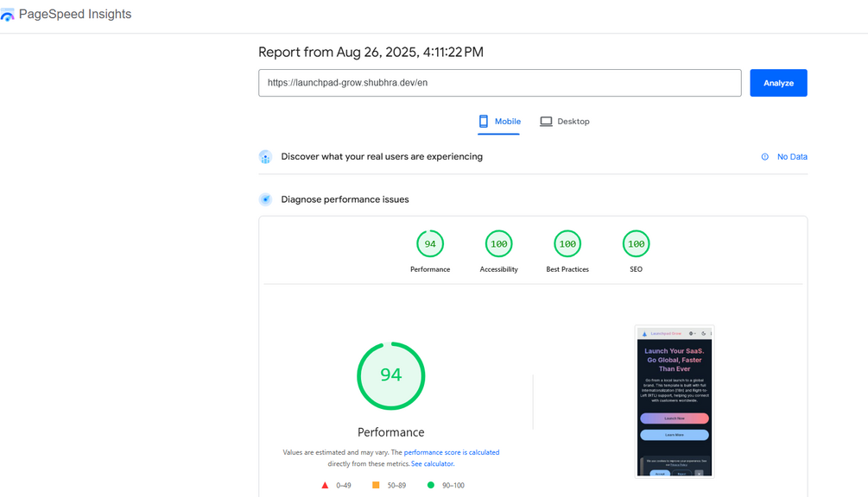Open the No Data info icon

coord(764,157)
